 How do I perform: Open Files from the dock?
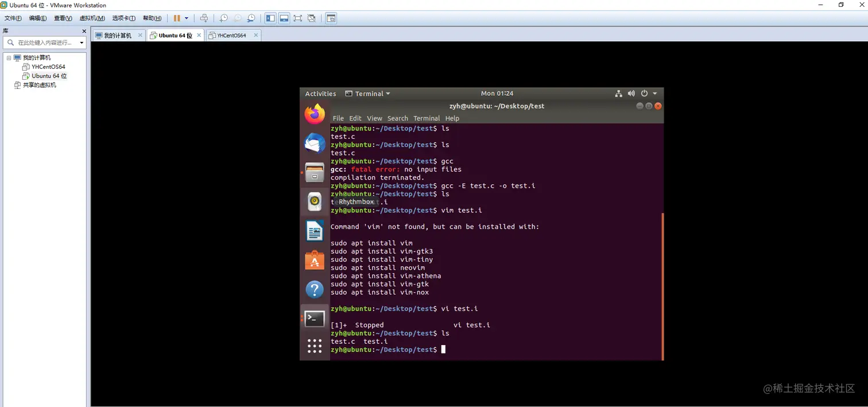pos(315,172)
